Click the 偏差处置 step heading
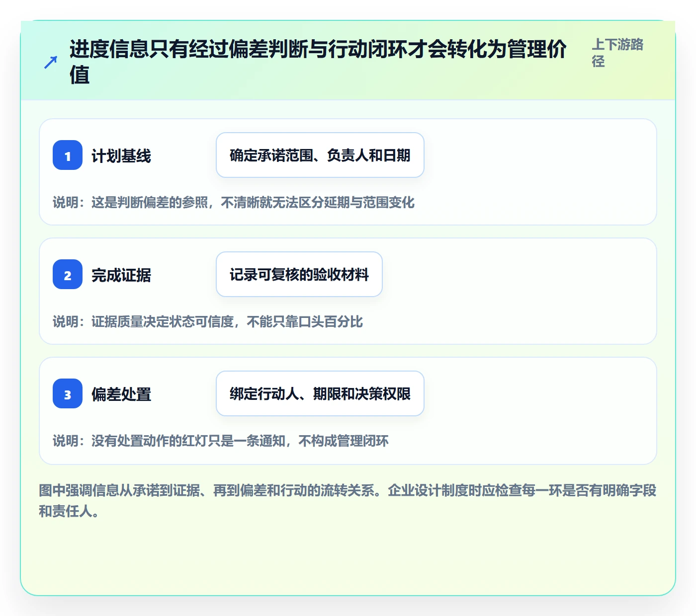The width and height of the screenshot is (696, 616). [x=121, y=394]
